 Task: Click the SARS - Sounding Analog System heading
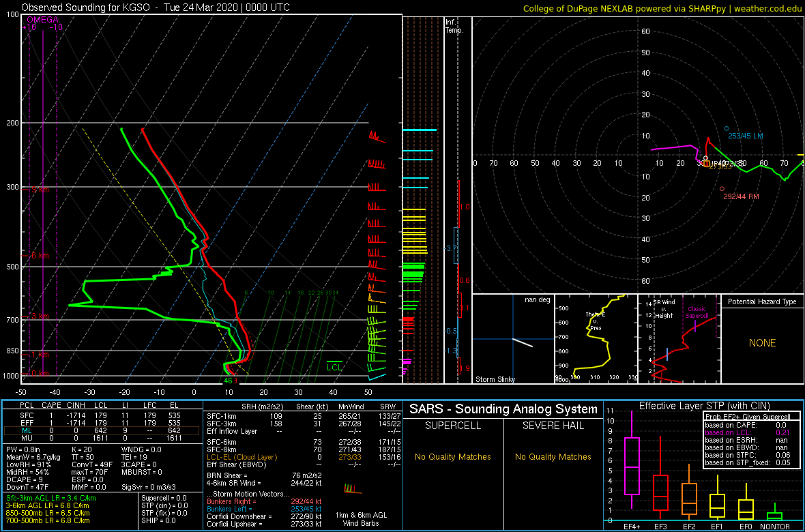(x=503, y=409)
